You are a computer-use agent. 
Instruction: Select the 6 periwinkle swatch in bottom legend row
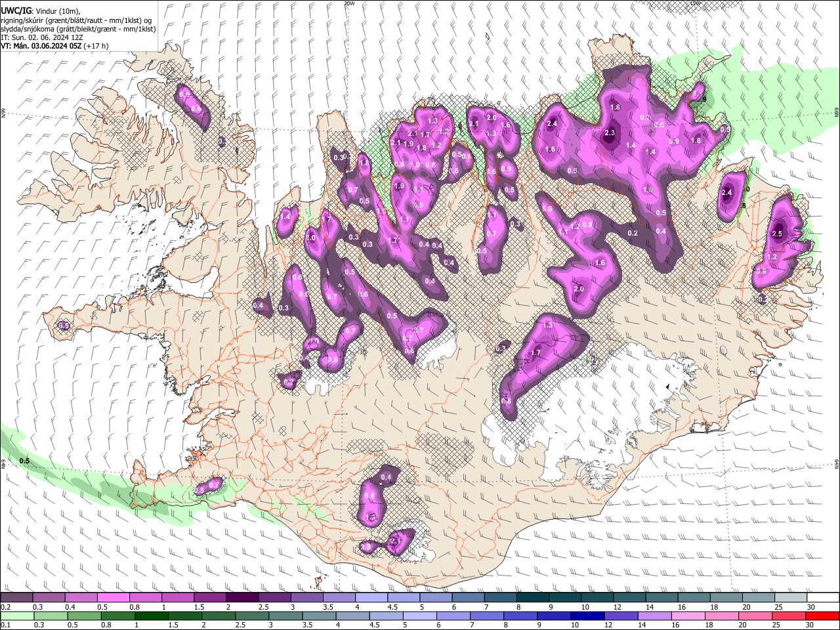[453, 616]
